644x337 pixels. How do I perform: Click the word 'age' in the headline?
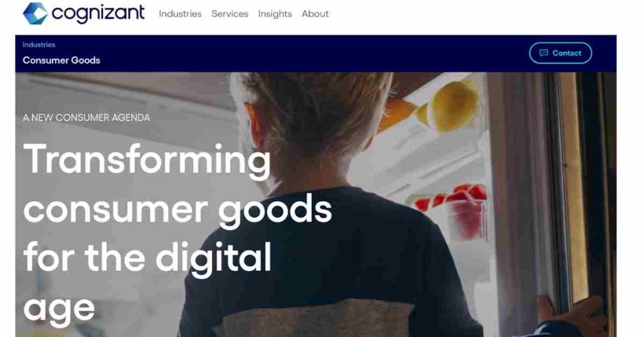pyautogui.click(x=59, y=309)
